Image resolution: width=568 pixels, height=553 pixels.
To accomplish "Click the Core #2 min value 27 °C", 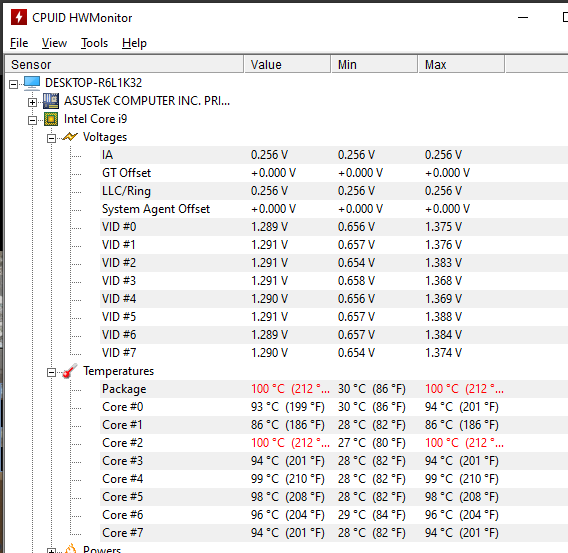I will [x=372, y=443].
